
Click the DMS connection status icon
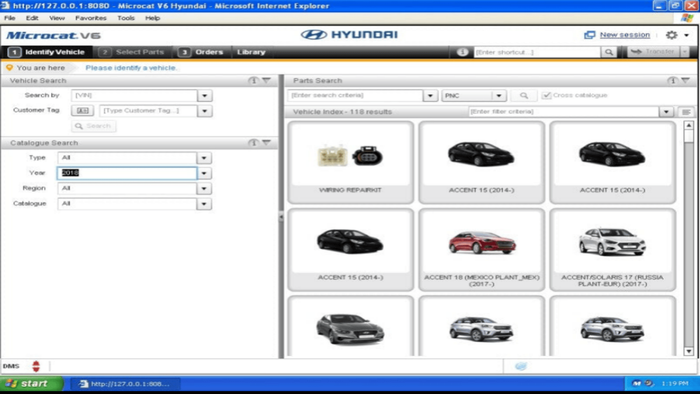(x=36, y=366)
